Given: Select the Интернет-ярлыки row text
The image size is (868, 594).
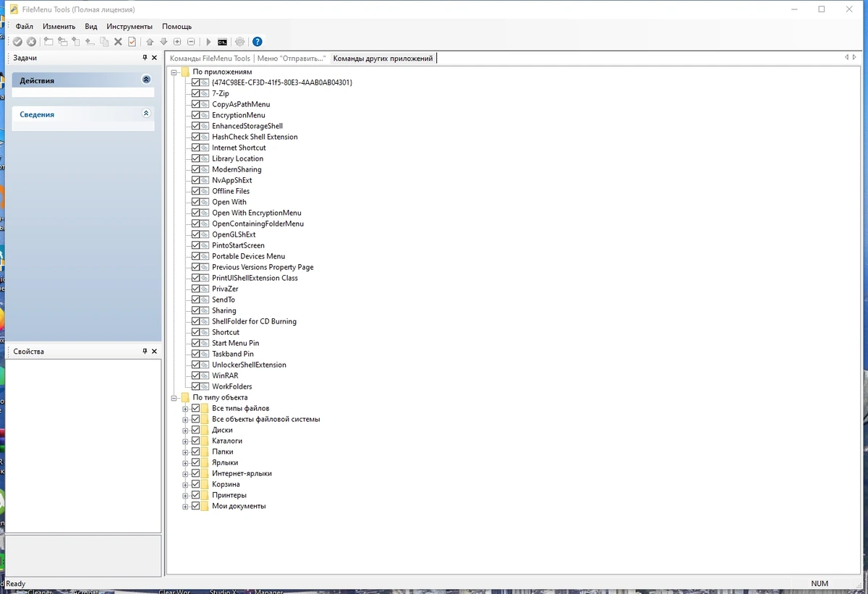Looking at the screenshot, I should click(x=242, y=473).
